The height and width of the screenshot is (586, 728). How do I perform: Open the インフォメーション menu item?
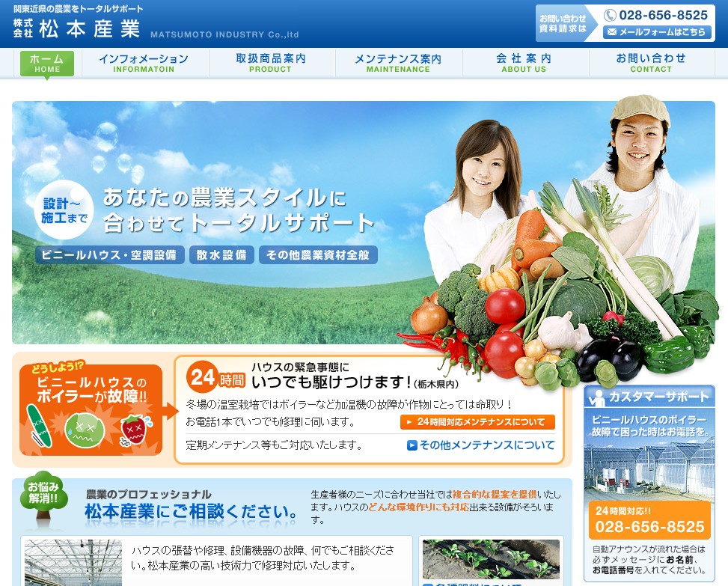(144, 64)
